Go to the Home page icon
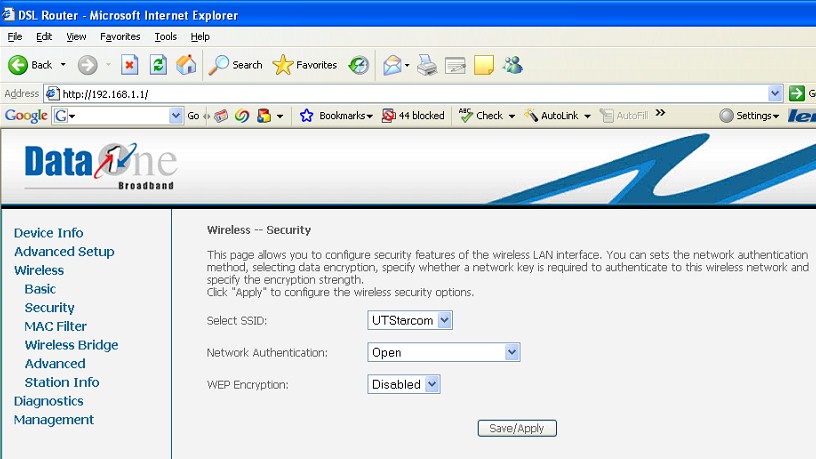The width and height of the screenshot is (816, 459). [186, 65]
